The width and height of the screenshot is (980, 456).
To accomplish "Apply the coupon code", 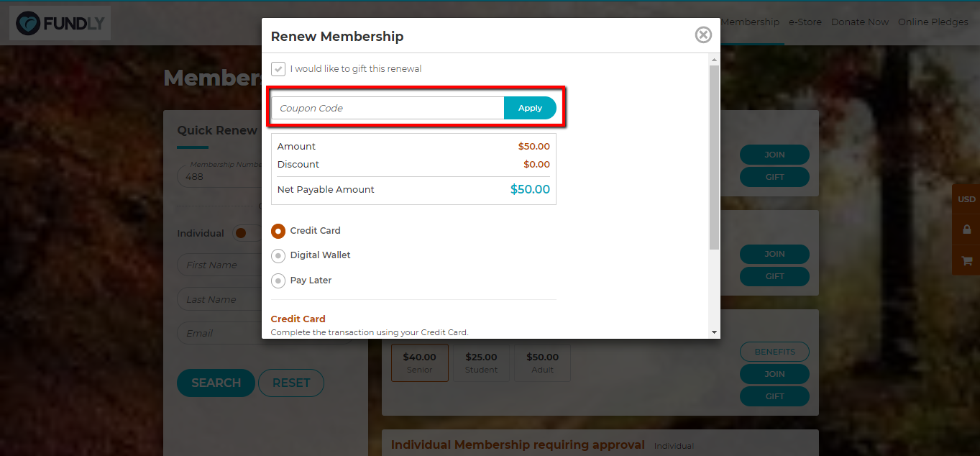I will click(530, 108).
